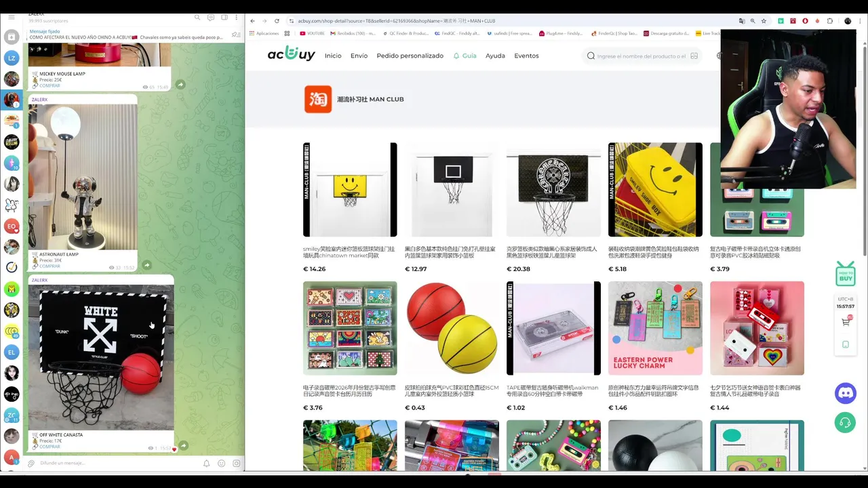Open the Telegram hamburger menu
The width and height of the screenshot is (868, 488).
(x=11, y=18)
